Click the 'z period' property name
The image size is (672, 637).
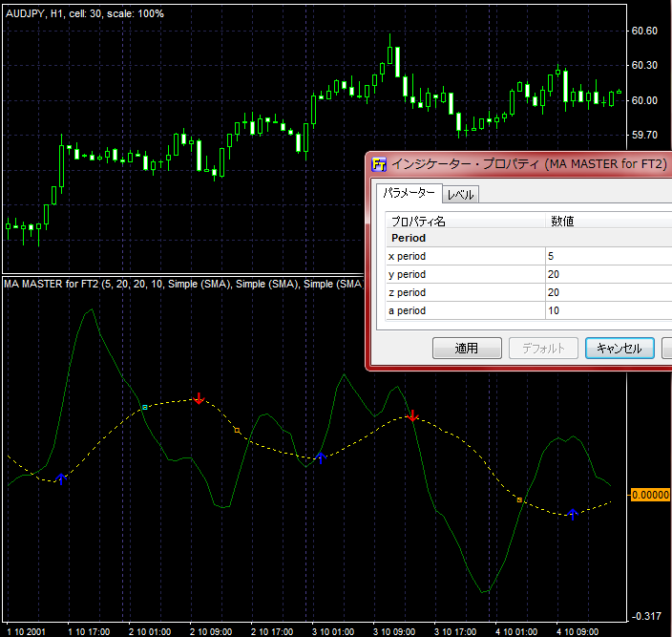408,292
